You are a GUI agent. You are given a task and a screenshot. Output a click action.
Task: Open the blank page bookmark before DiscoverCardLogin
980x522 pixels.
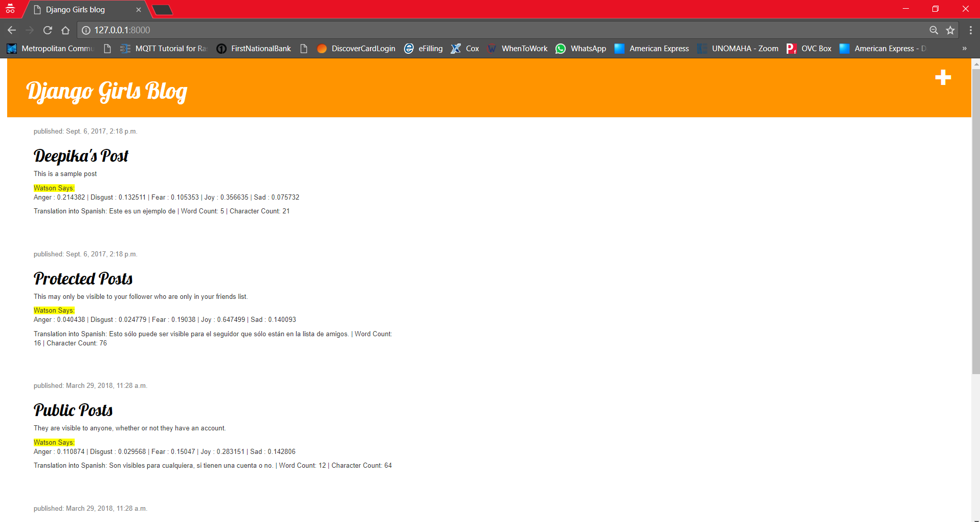pos(303,49)
